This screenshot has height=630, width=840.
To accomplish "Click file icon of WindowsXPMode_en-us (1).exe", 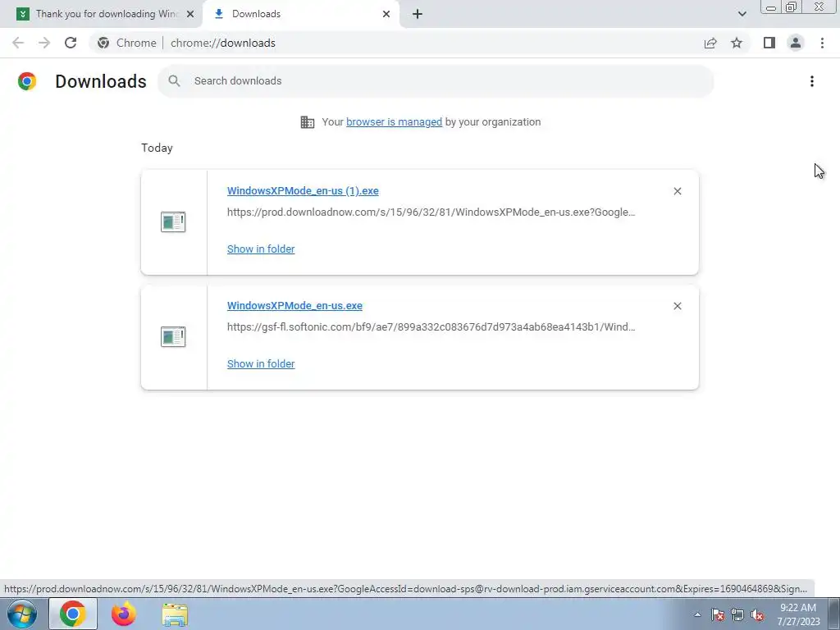I will point(173,221).
